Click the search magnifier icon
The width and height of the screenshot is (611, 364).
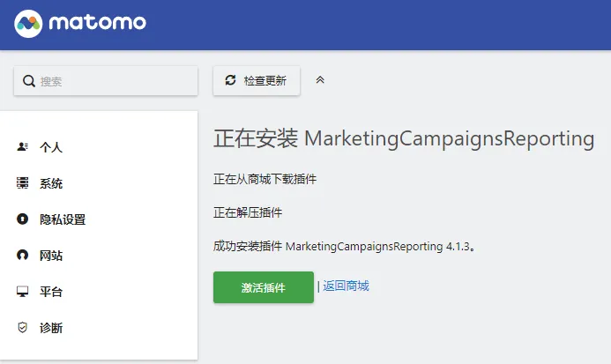point(28,81)
